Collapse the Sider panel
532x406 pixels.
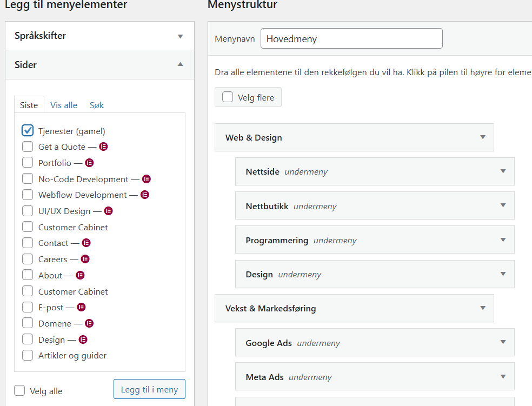point(181,64)
